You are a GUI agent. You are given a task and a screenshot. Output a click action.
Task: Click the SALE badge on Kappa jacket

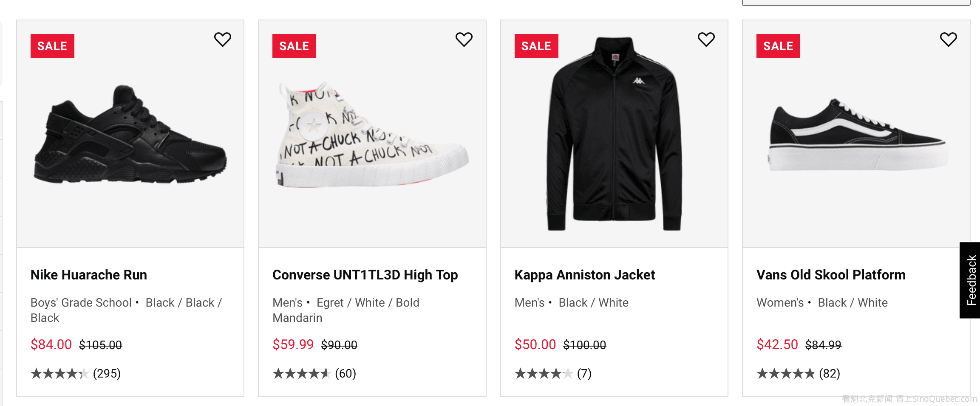[536, 46]
